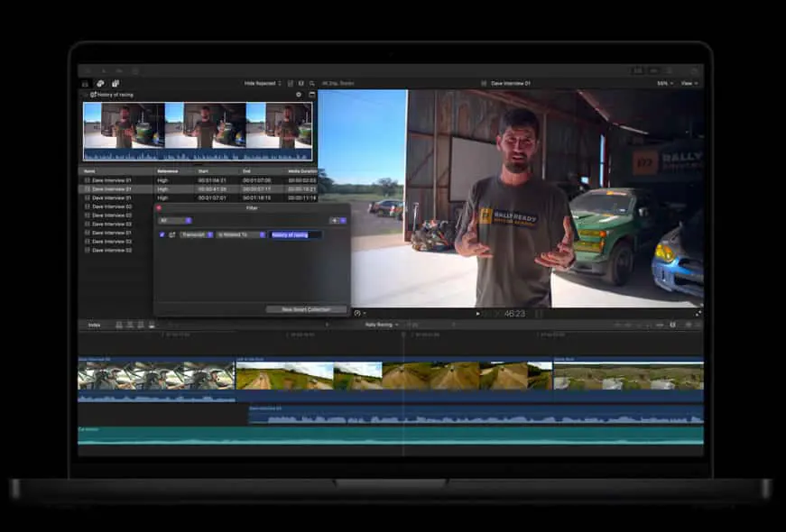Open the Transcript criterion dropdown

point(197,234)
